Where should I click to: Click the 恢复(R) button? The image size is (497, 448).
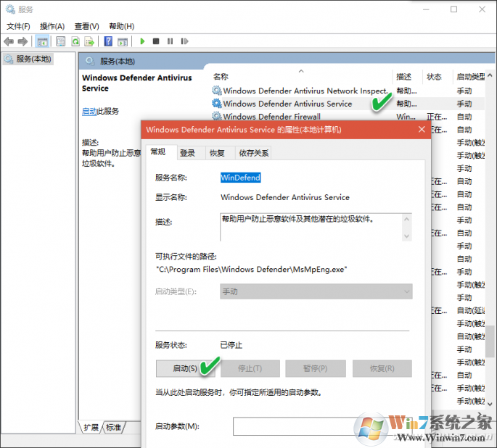382,368
